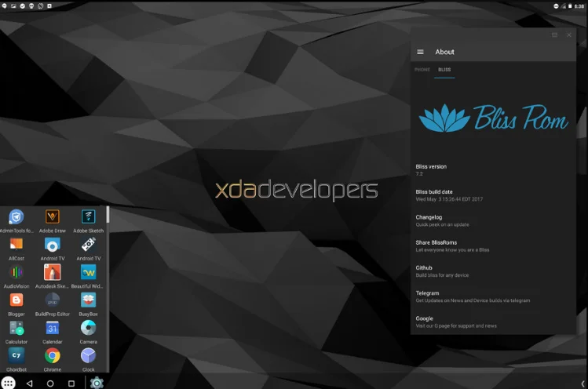Tap the Recents square button

pyautogui.click(x=71, y=384)
